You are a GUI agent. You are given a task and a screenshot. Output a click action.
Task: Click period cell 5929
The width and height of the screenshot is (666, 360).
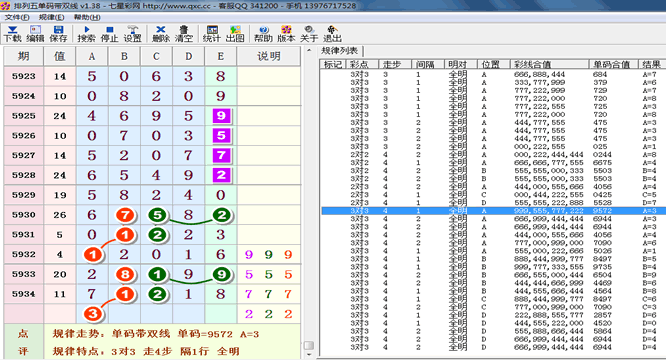click(x=24, y=195)
